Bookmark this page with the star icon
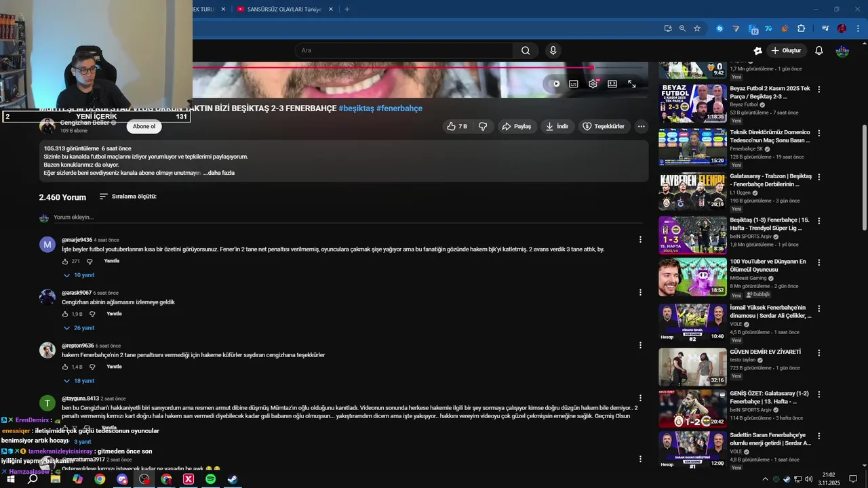The height and width of the screenshot is (488, 868). pyautogui.click(x=697, y=28)
